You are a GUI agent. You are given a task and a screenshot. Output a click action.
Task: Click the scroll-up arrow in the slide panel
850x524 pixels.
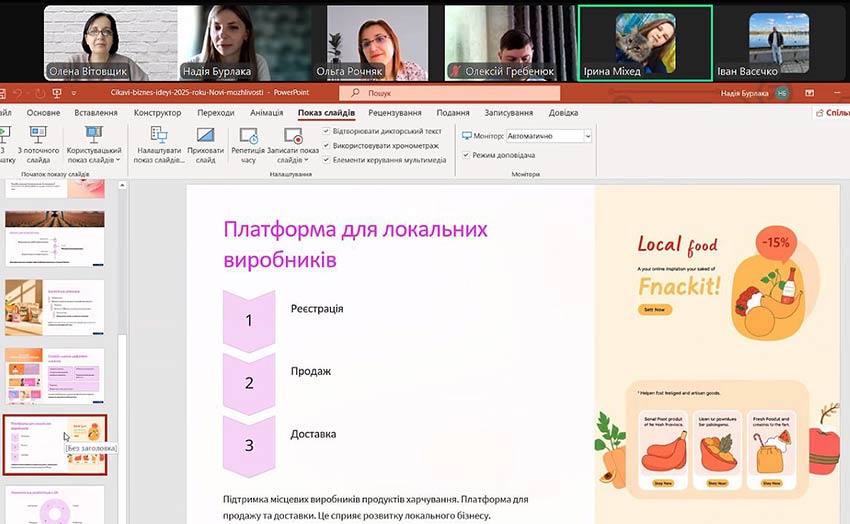123,186
